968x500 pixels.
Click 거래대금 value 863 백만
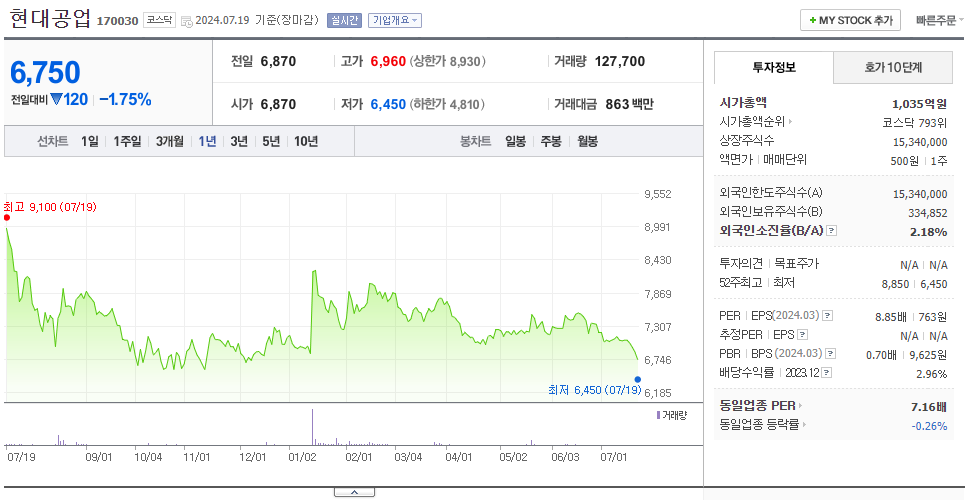(629, 104)
